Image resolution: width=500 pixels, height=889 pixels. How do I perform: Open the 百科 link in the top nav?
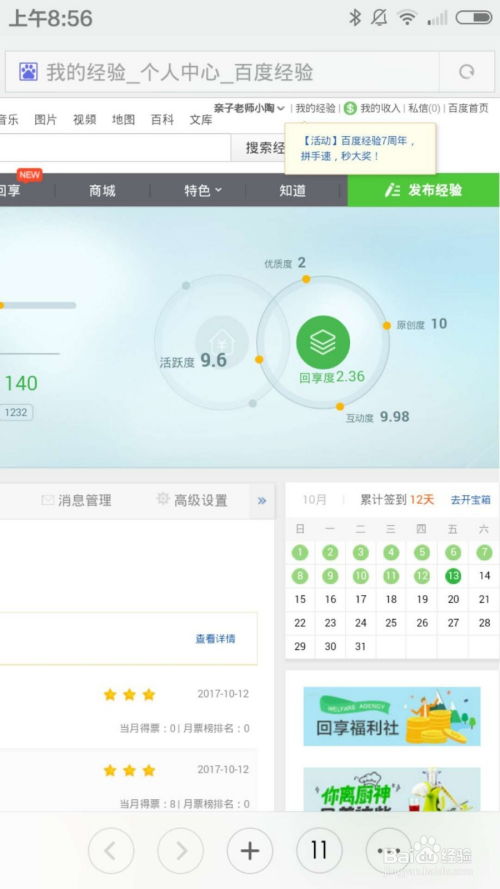162,120
